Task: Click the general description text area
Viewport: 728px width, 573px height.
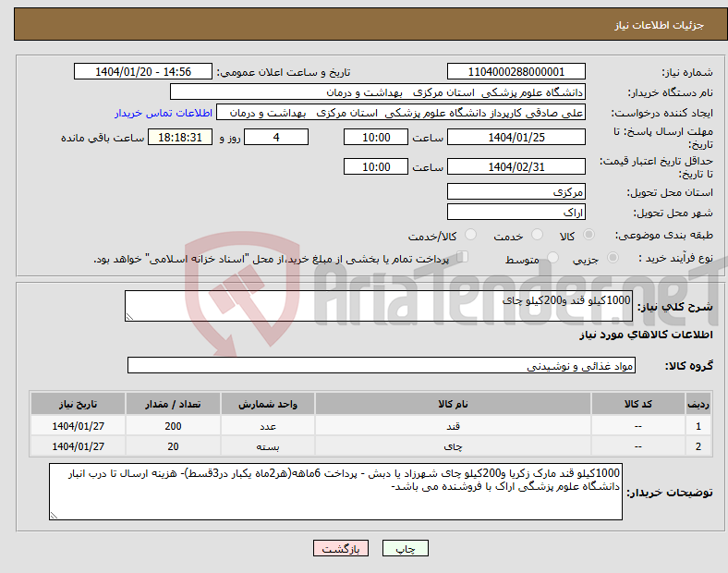Action: (379, 306)
